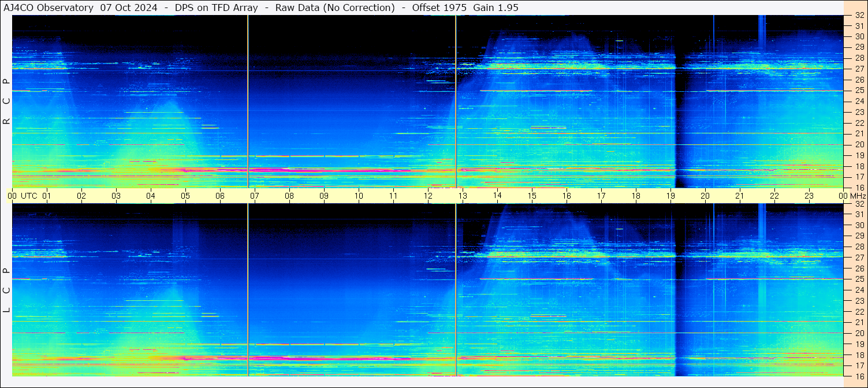Click 'Raw Data (No Correction)' in the header
Image resolution: width=868 pixels, height=388 pixels.
pyautogui.click(x=335, y=8)
